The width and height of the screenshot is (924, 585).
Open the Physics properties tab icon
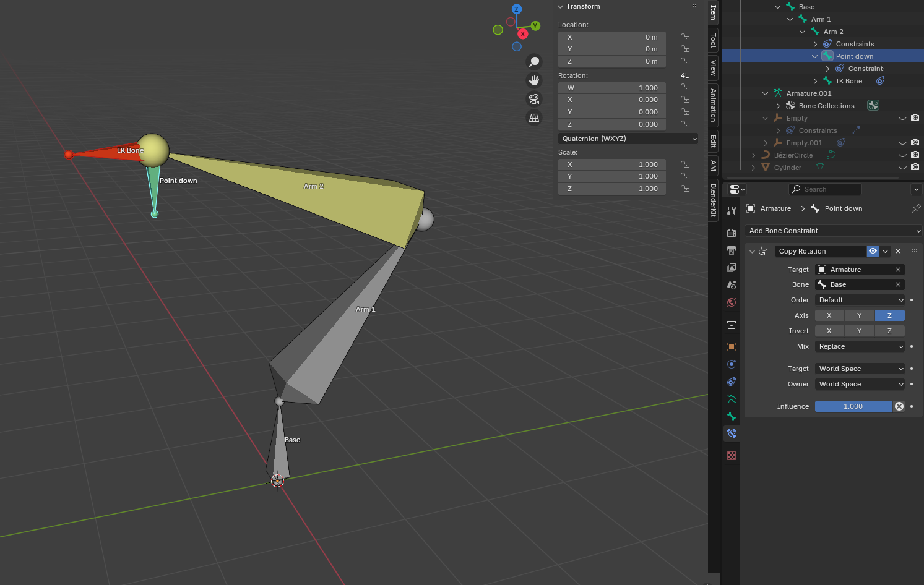[x=732, y=364]
